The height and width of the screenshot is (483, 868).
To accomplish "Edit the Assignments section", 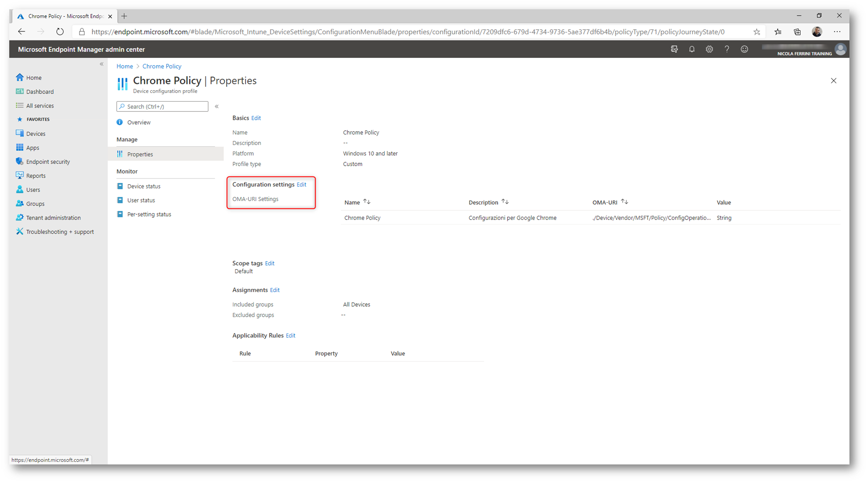I will 275,290.
